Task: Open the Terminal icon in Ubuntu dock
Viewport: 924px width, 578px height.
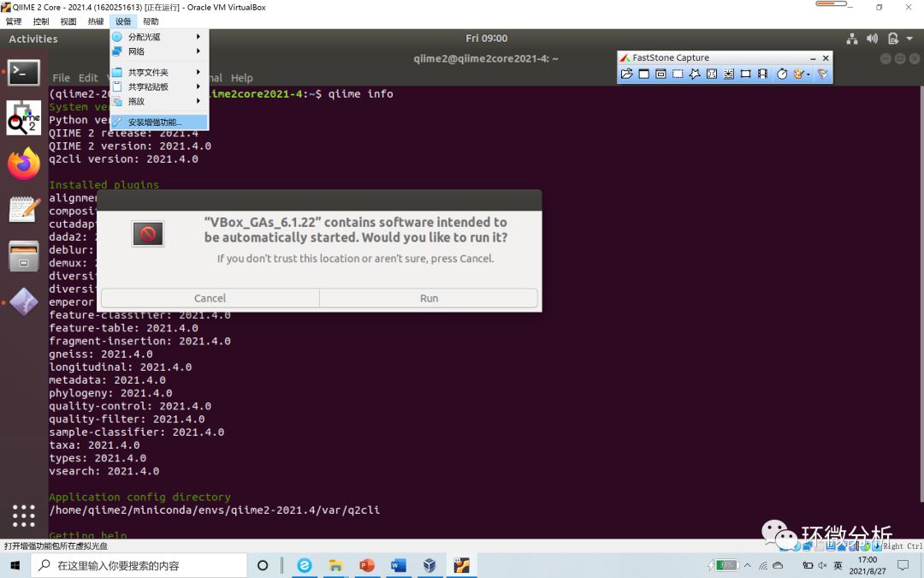Action: coord(24,73)
